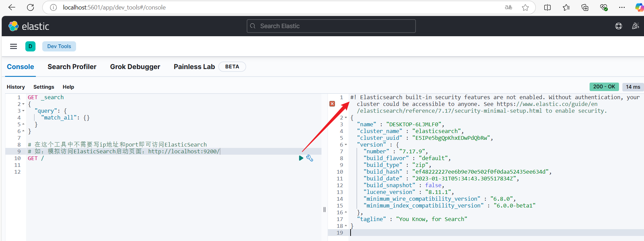Switch to the Painless Lab tab
Screen dimensions: 644x241
[x=194, y=67]
